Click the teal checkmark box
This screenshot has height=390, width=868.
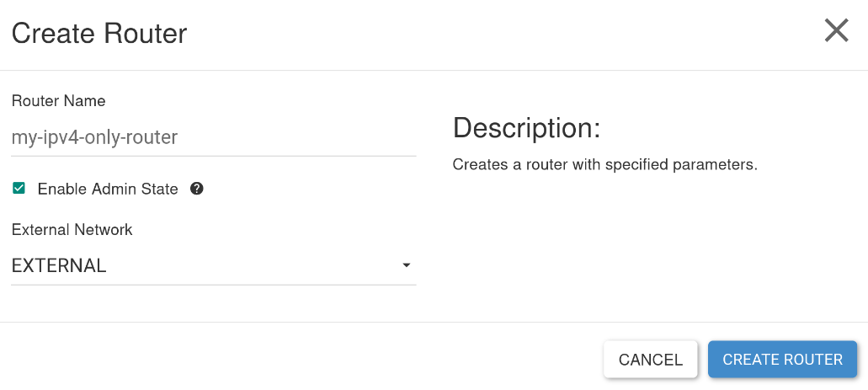pyautogui.click(x=19, y=189)
